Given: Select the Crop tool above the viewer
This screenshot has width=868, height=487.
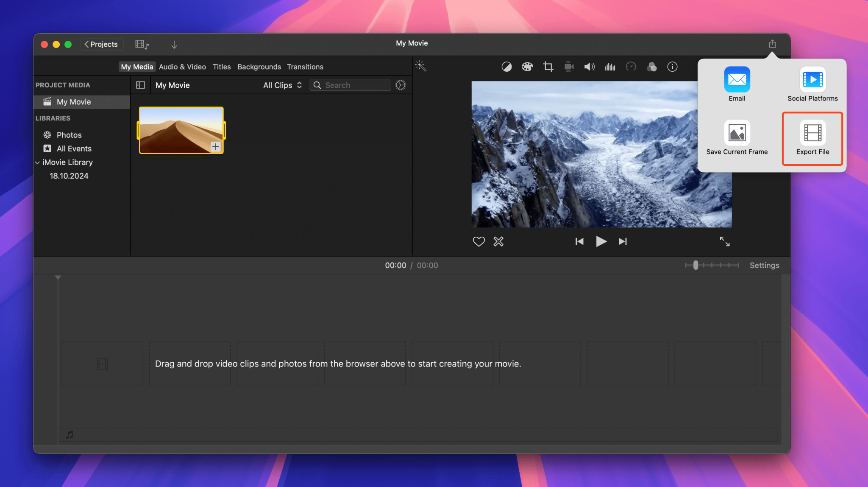Looking at the screenshot, I should click(x=548, y=67).
